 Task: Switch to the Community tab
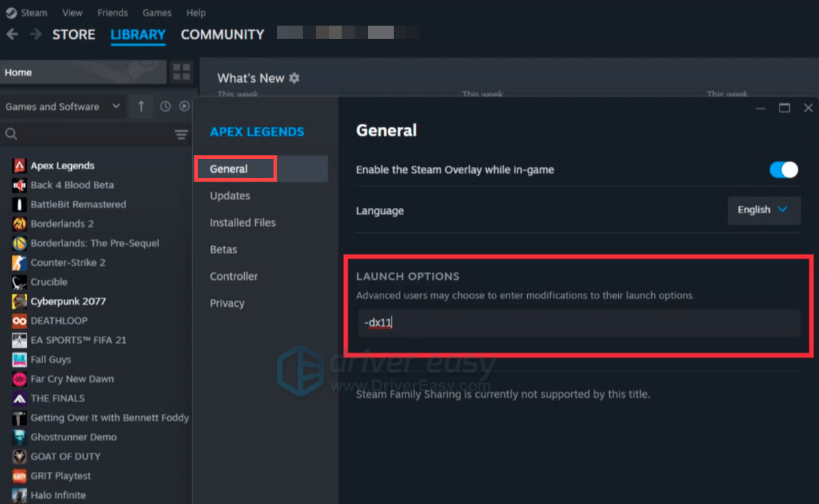[222, 34]
